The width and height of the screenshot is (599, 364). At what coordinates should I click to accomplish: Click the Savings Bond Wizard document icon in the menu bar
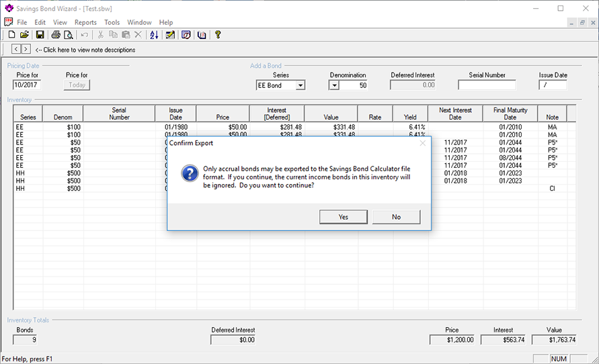[9, 21]
